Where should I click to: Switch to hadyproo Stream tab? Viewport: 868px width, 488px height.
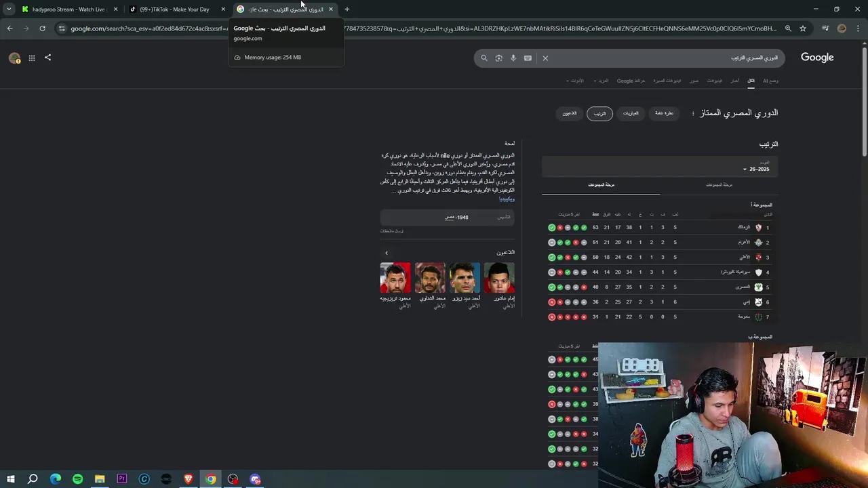[x=67, y=9]
